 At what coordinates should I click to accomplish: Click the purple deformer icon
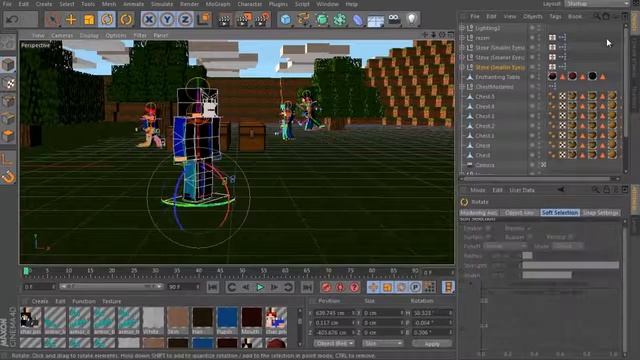358,19
